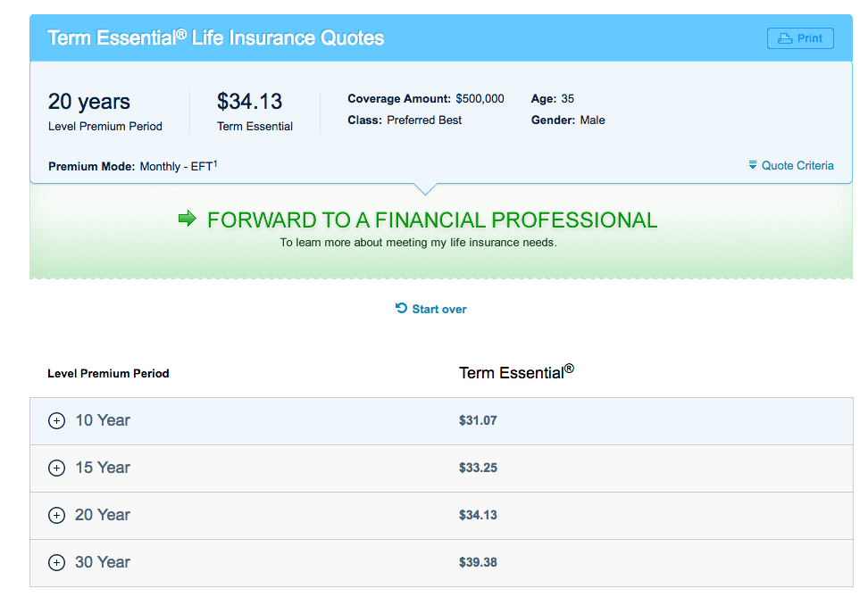The height and width of the screenshot is (597, 868).
Task: Click the Gender: Male text
Action: [x=568, y=120]
